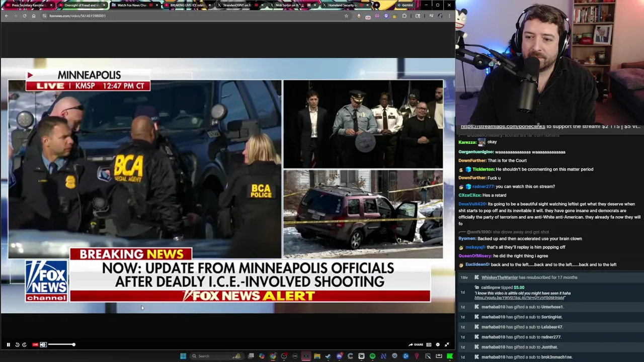The width and height of the screenshot is (644, 362).
Task: Open the Windows Start menu
Action: [x=183, y=356]
